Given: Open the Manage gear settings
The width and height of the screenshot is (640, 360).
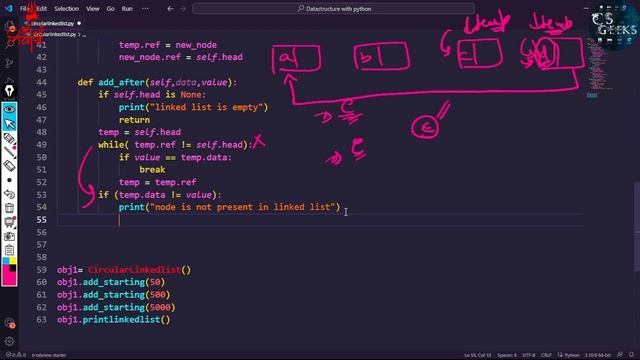Looking at the screenshot, I should pyautogui.click(x=9, y=341).
